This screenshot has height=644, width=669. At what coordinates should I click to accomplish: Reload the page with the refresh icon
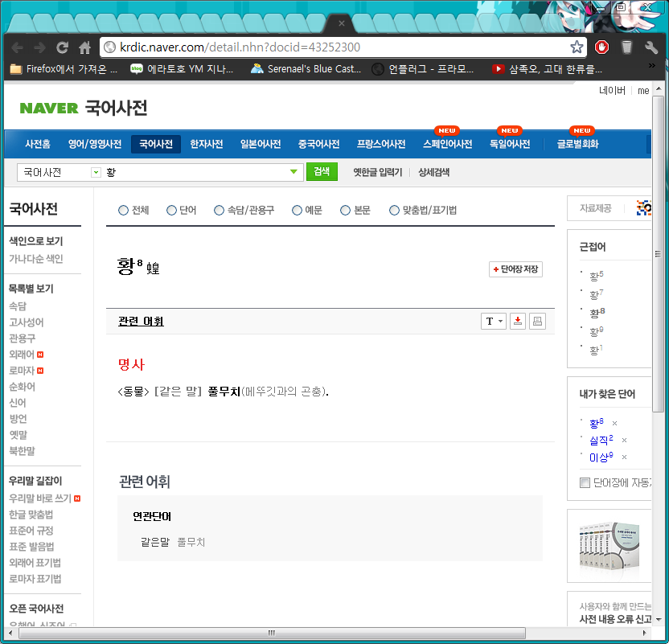coord(62,47)
